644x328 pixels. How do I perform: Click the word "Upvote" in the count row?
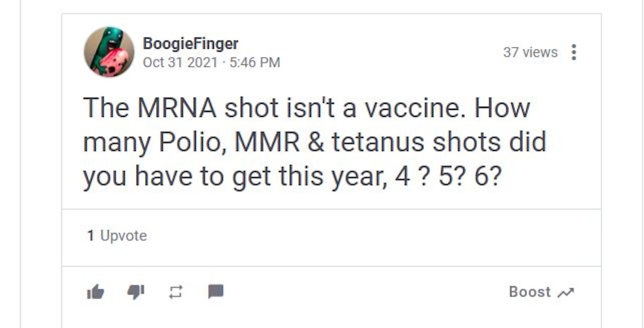point(123,236)
